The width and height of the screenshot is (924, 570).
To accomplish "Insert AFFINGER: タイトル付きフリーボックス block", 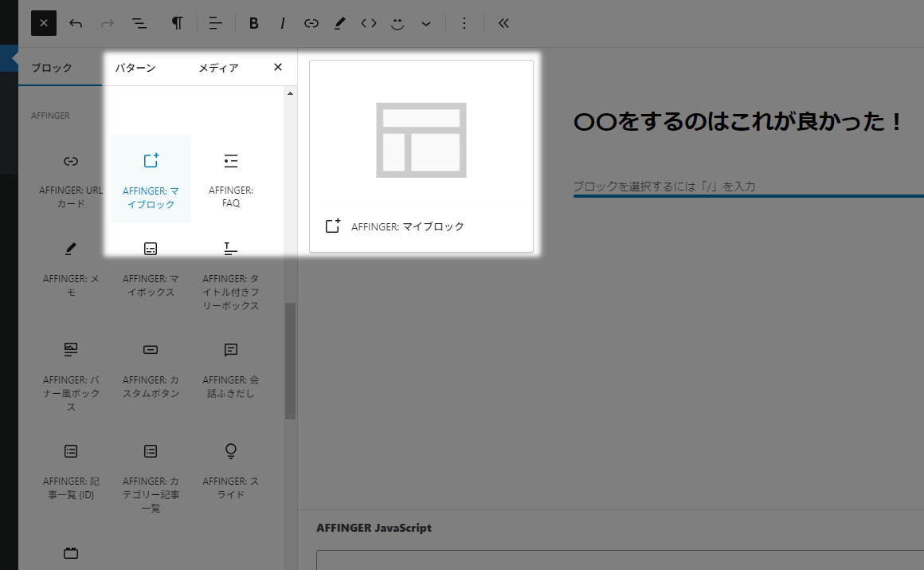I will (x=231, y=273).
